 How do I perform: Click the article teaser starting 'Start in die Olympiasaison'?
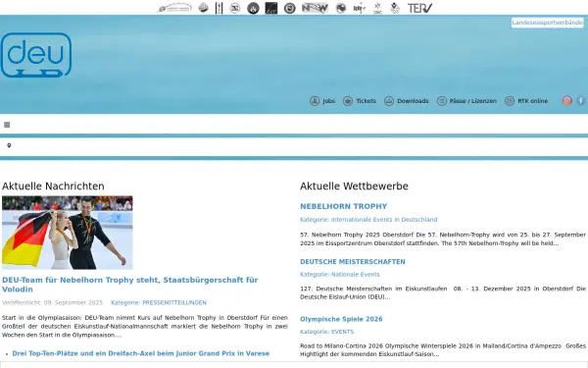coord(145,326)
